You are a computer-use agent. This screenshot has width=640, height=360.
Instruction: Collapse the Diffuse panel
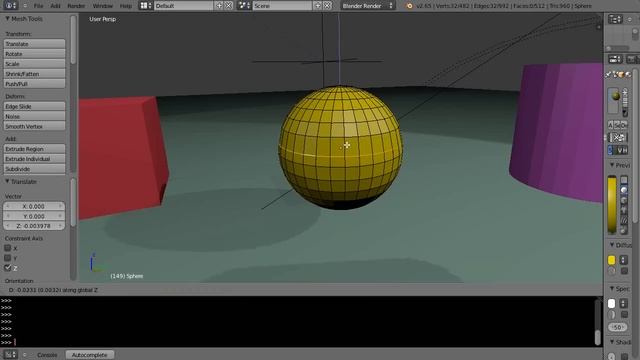coord(612,245)
